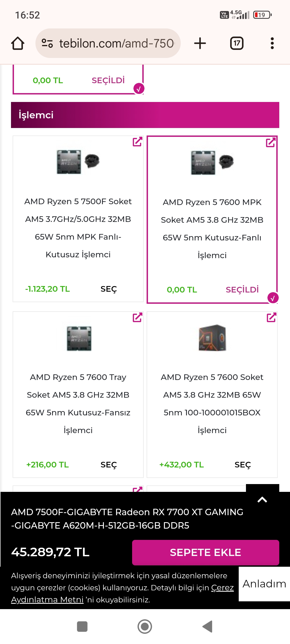This screenshot has height=644, width=290.
Task: Open the tab switcher showing 17 tabs
Action: tap(237, 43)
